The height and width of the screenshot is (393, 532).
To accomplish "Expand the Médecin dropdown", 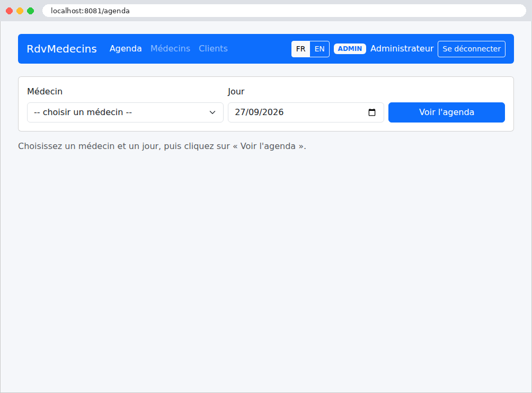I will pyautogui.click(x=125, y=112).
